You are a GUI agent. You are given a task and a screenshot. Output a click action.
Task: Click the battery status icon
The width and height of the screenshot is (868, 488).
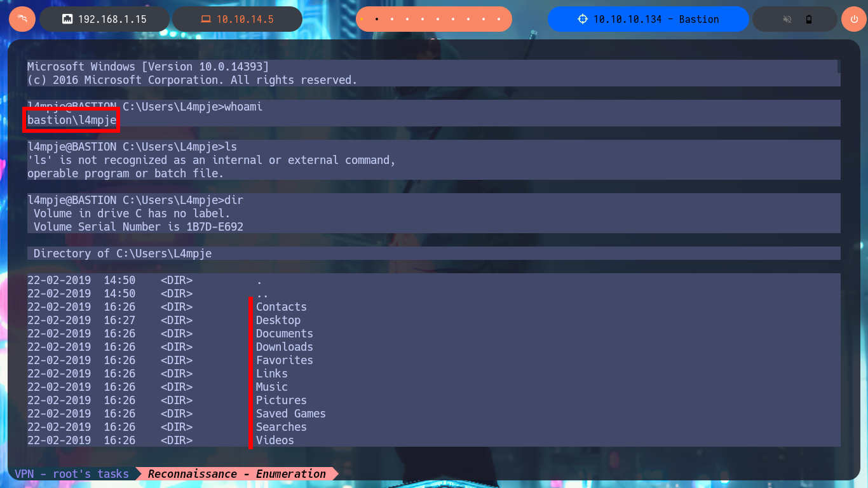[x=809, y=19]
